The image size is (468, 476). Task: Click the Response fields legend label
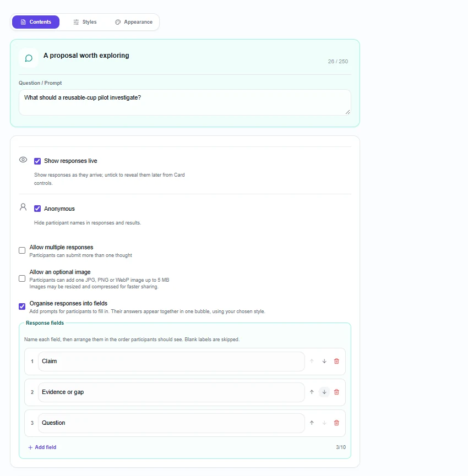(x=45, y=322)
